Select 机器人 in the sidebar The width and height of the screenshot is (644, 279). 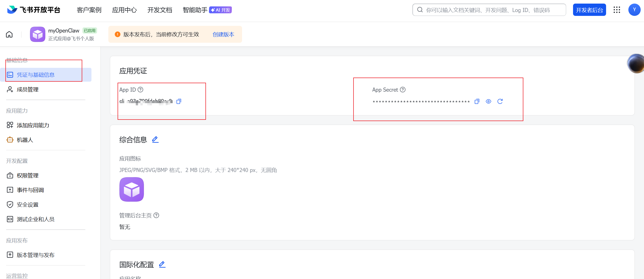pos(25,140)
